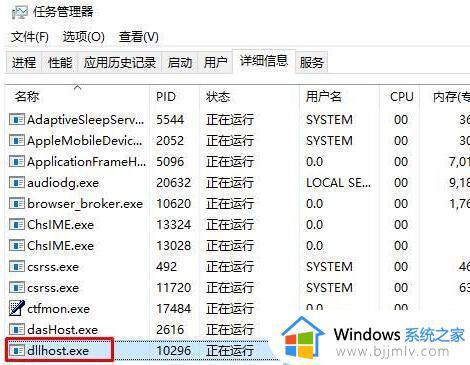
Task: Switch to the 用户 tab
Action: point(215,62)
